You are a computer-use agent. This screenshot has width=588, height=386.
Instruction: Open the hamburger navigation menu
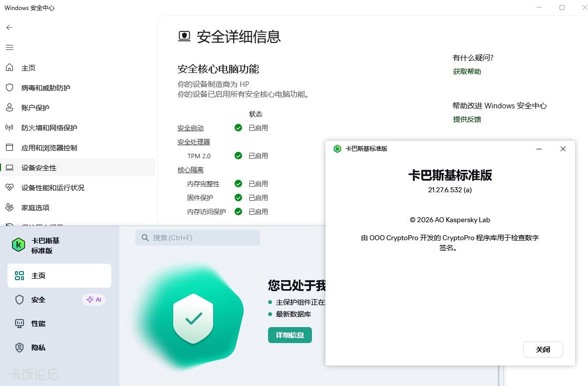tap(9, 47)
